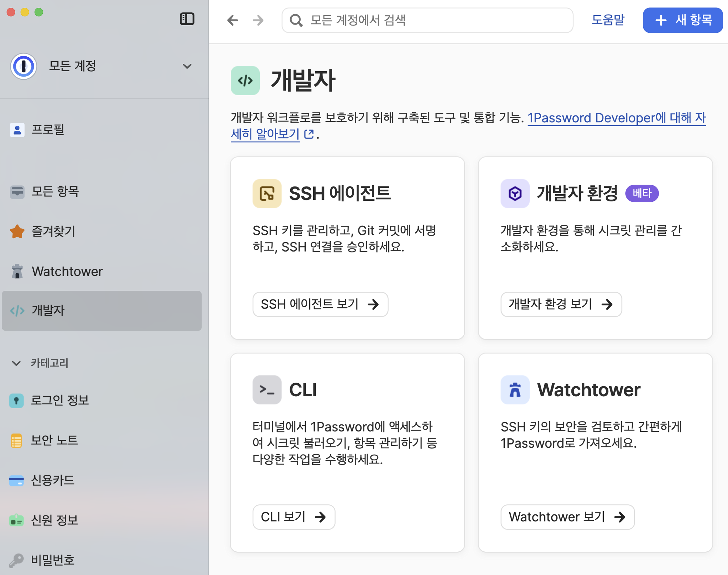Open 신원 정보 category
The width and height of the screenshot is (728, 575).
(102, 521)
